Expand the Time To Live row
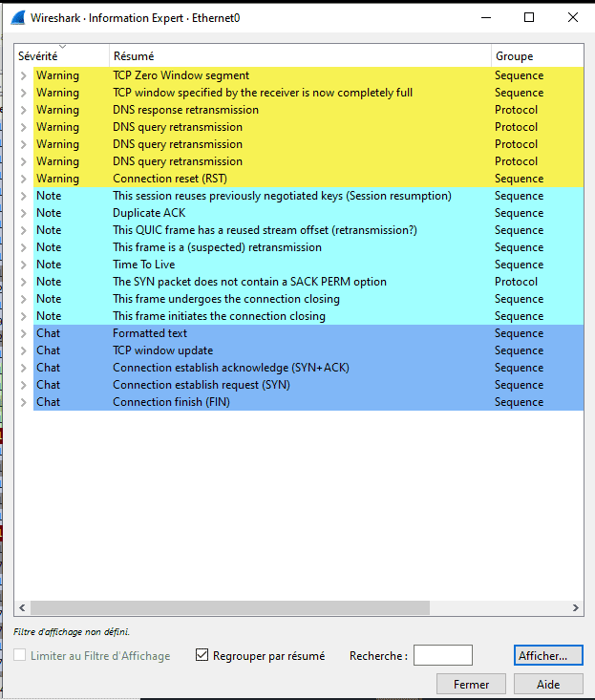The image size is (595, 700). click(x=24, y=265)
